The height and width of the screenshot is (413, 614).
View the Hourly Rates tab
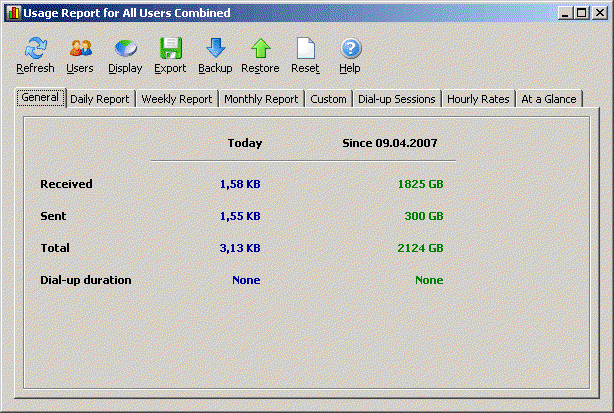point(479,99)
